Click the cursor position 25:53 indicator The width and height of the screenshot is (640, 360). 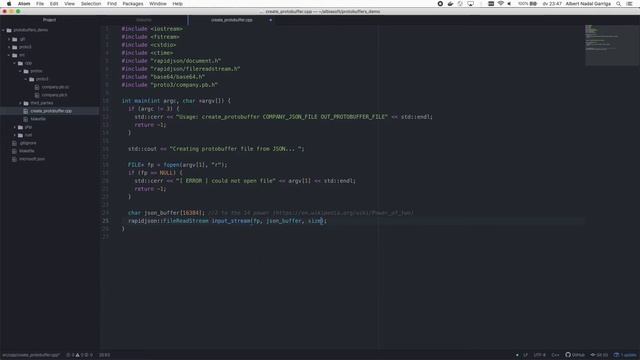pyautogui.click(x=104, y=355)
